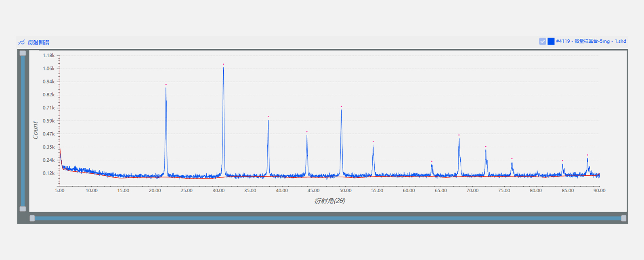
Task: Click the bottom handle of the vertical zoom slider
Action: click(23, 209)
